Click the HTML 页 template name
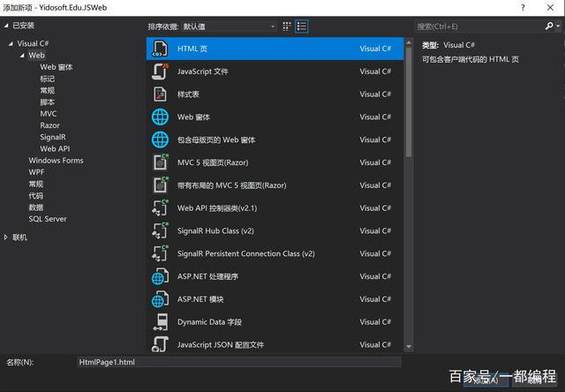The image size is (565, 392). [192, 49]
